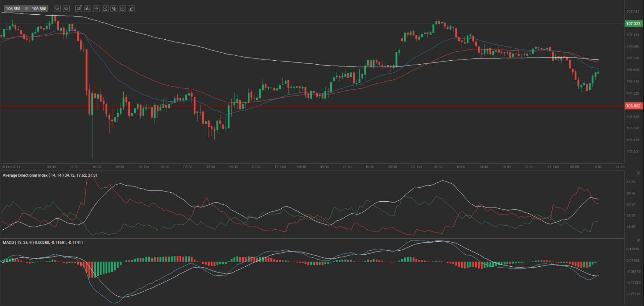This screenshot has height=306, width=644.
Task: Select the eraser tool icon
Action: pyautogui.click(x=131, y=9)
